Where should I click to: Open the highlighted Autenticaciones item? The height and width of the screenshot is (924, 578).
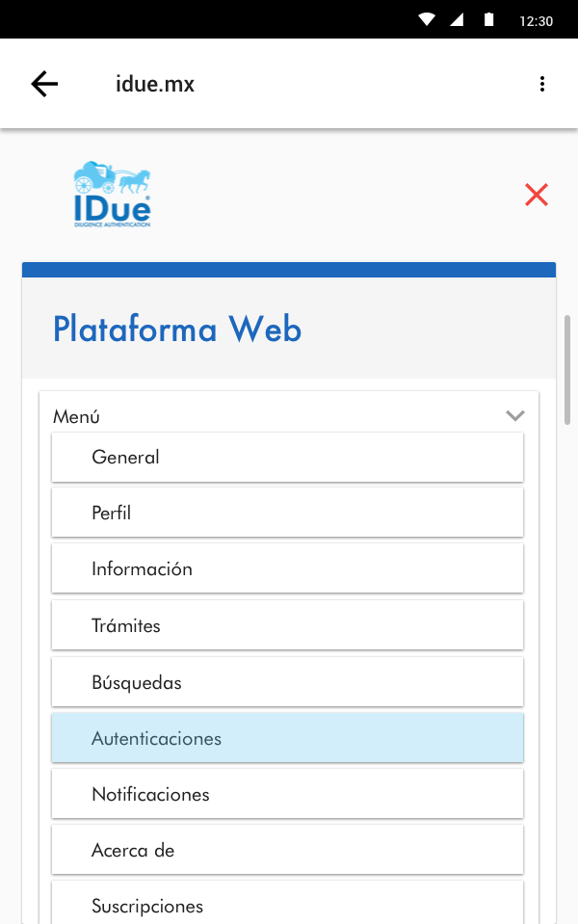pos(287,738)
